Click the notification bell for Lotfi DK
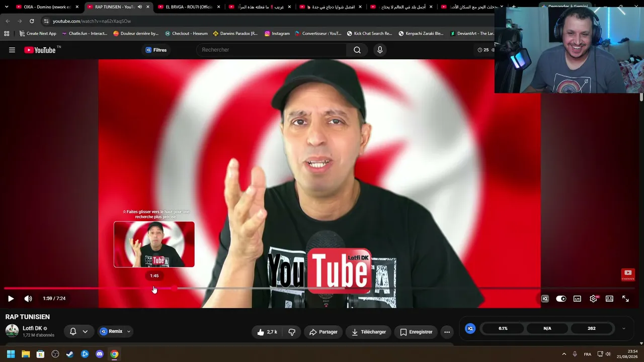Screen dimensions: 644x362 73,331
